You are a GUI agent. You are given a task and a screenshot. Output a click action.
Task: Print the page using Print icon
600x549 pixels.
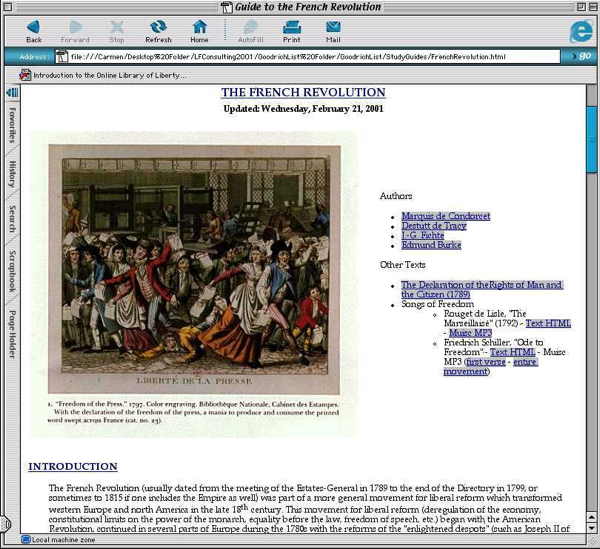point(292,31)
